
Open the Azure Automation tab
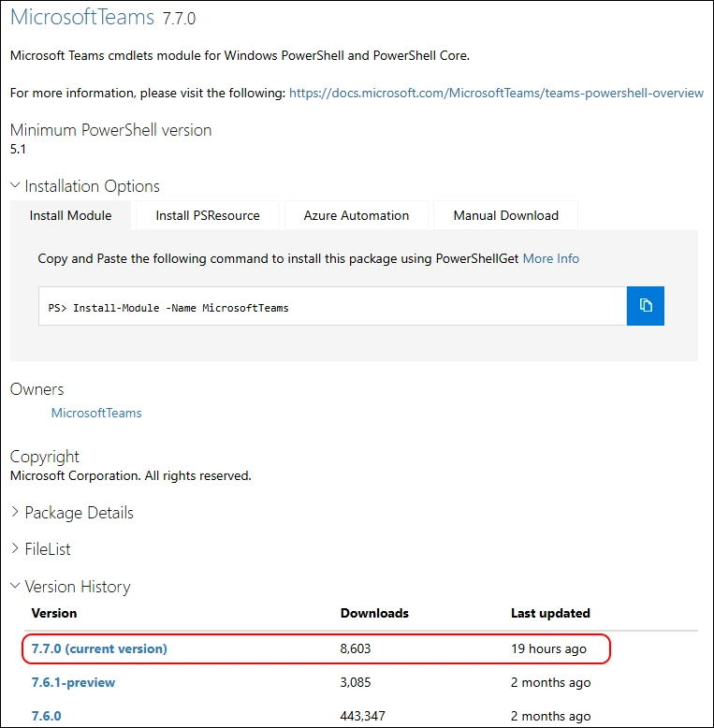coord(356,215)
